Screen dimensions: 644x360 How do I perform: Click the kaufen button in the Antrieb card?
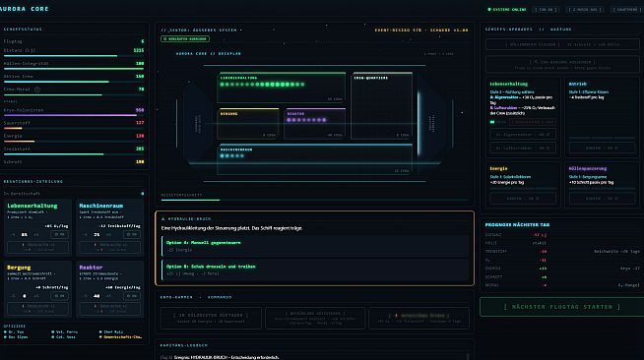click(602, 148)
